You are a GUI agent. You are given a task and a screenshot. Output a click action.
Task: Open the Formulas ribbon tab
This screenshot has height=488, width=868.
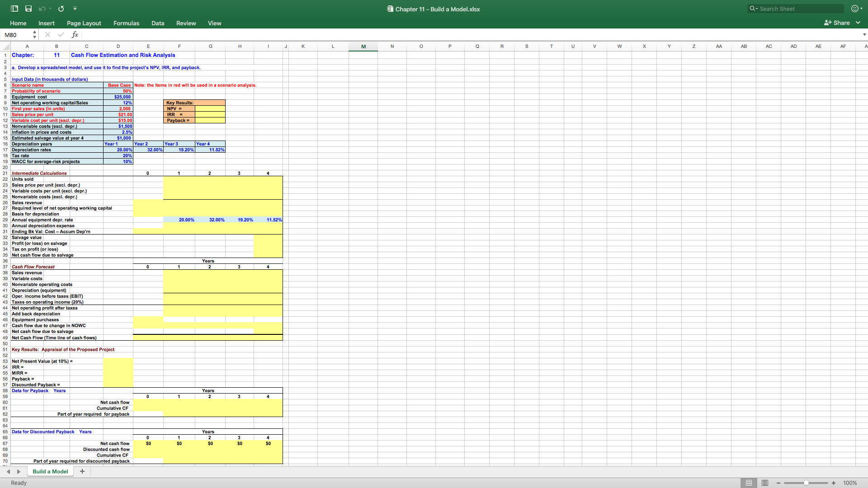[x=126, y=23]
